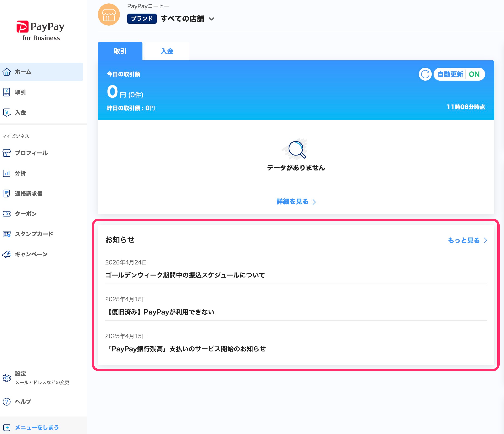Click the chevron next to もっと見る
This screenshot has width=504, height=434.
point(485,240)
